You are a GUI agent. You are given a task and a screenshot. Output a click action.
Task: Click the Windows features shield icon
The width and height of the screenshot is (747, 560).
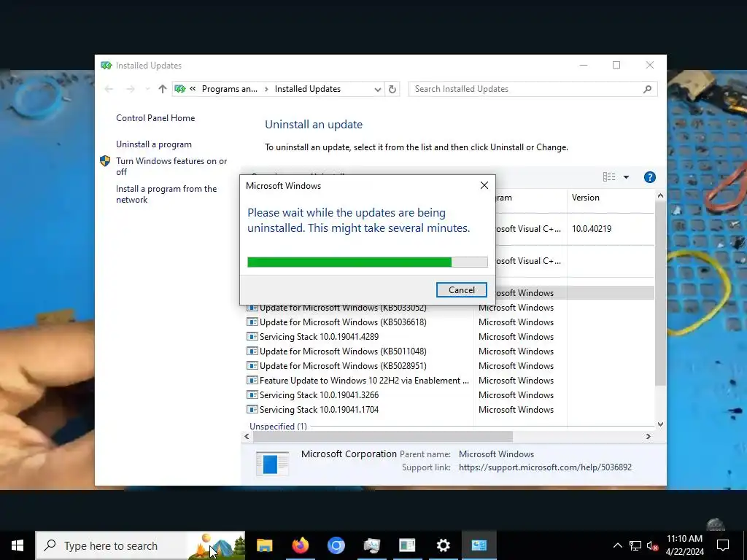coord(105,161)
